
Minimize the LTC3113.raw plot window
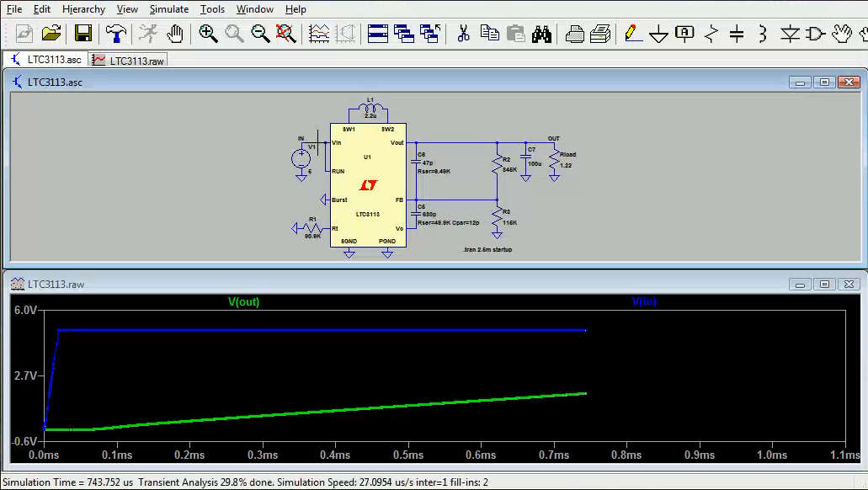799,284
